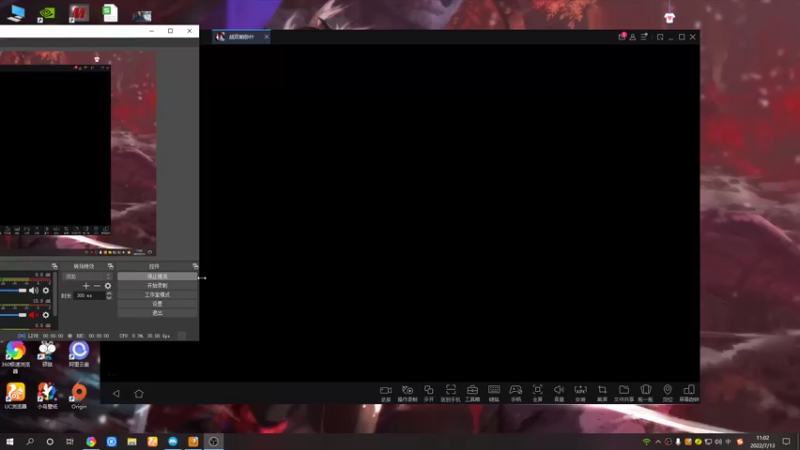
Task: Open the emulator user account icon
Action: point(633,37)
